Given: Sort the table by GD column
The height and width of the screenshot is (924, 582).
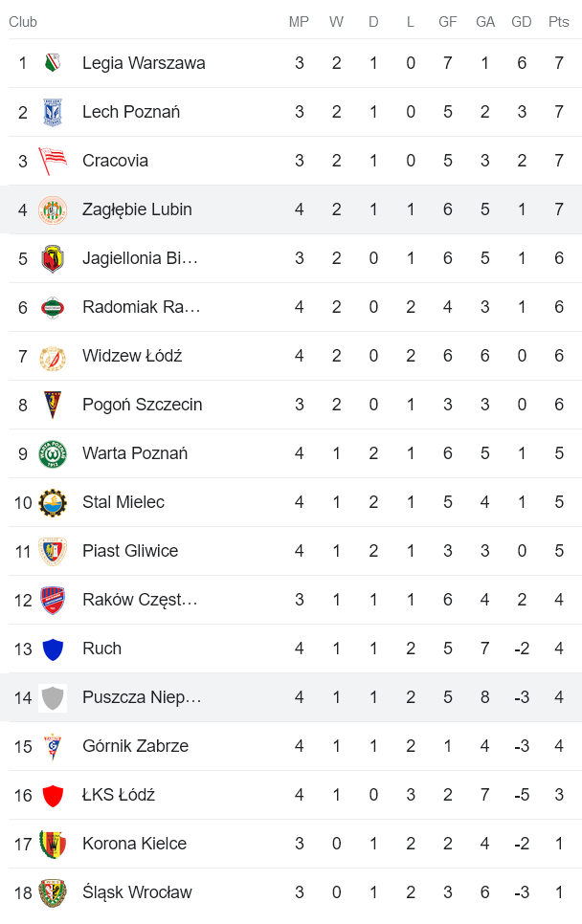Looking at the screenshot, I should (522, 21).
